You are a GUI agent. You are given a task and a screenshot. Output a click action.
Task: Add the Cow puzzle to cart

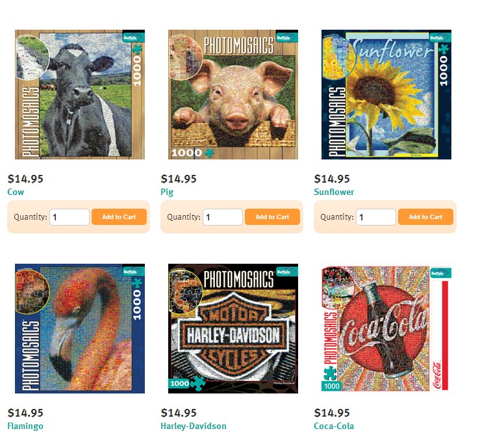pyautogui.click(x=120, y=216)
